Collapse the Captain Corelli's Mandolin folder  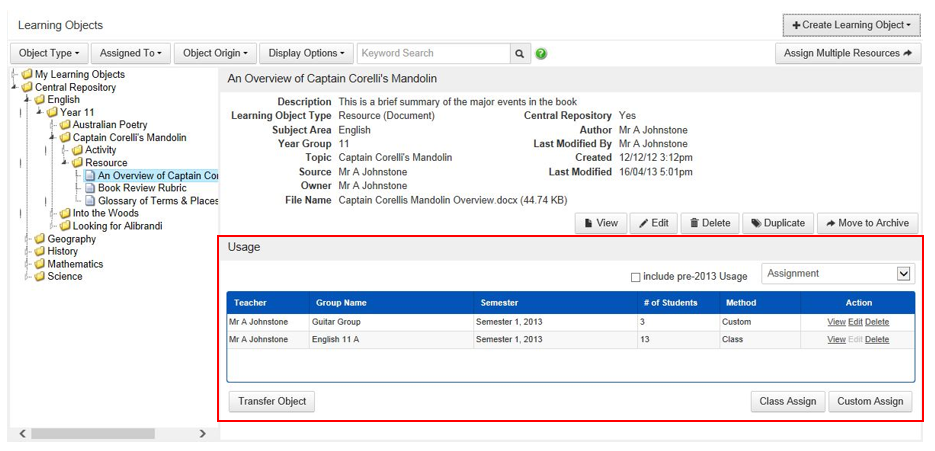(x=52, y=138)
